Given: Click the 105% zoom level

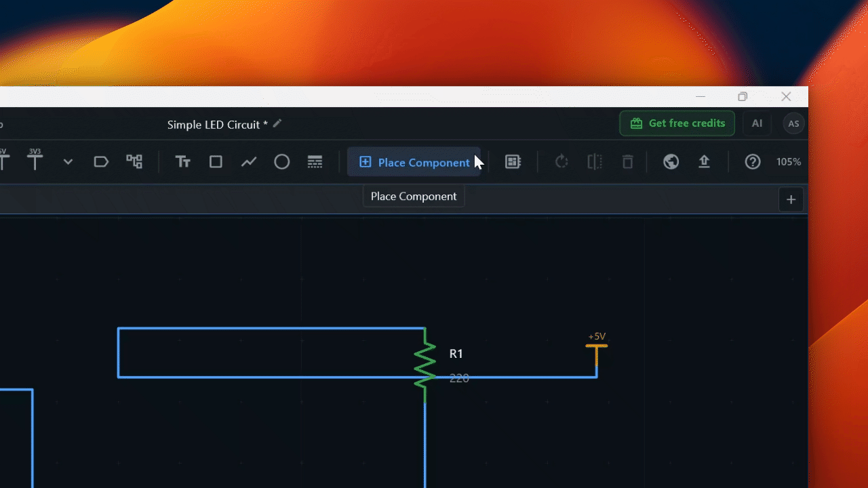Looking at the screenshot, I should tap(789, 162).
